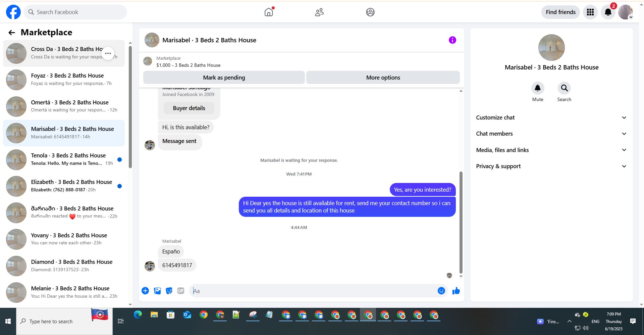Search within the Marisabel conversation
Screen dimensions: 644x335
(564, 88)
